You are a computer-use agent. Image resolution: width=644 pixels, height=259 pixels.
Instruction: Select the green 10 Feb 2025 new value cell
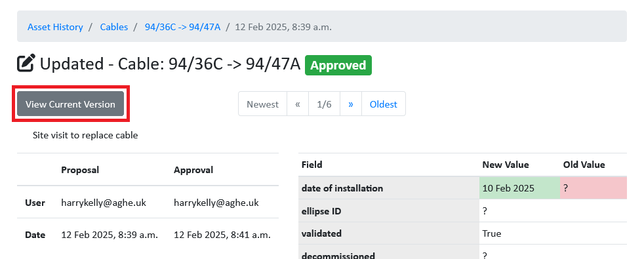pos(519,188)
